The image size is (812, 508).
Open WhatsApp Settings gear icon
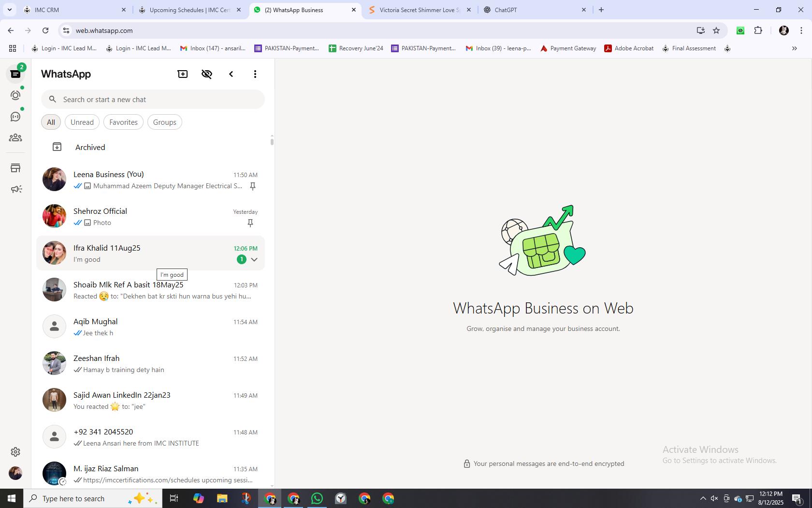tap(15, 451)
